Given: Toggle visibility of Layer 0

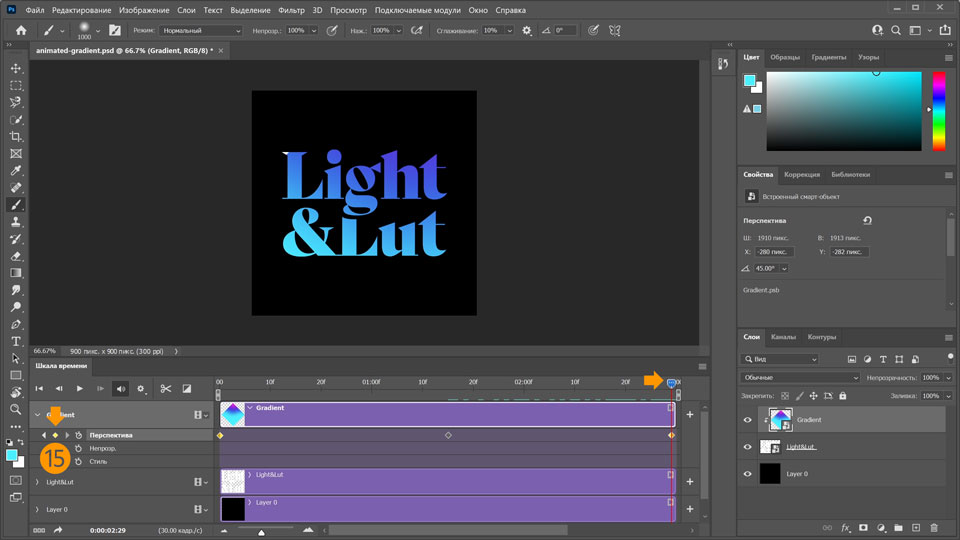Looking at the screenshot, I should pyautogui.click(x=747, y=474).
